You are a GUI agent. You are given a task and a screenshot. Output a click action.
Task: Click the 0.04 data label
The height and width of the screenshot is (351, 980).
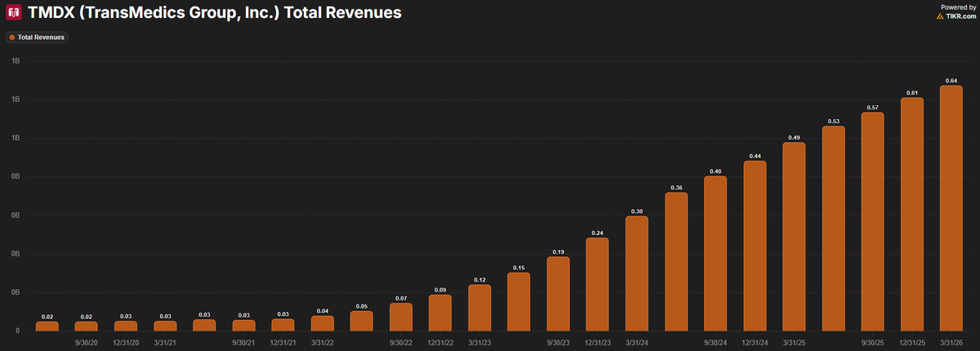pyautogui.click(x=322, y=311)
